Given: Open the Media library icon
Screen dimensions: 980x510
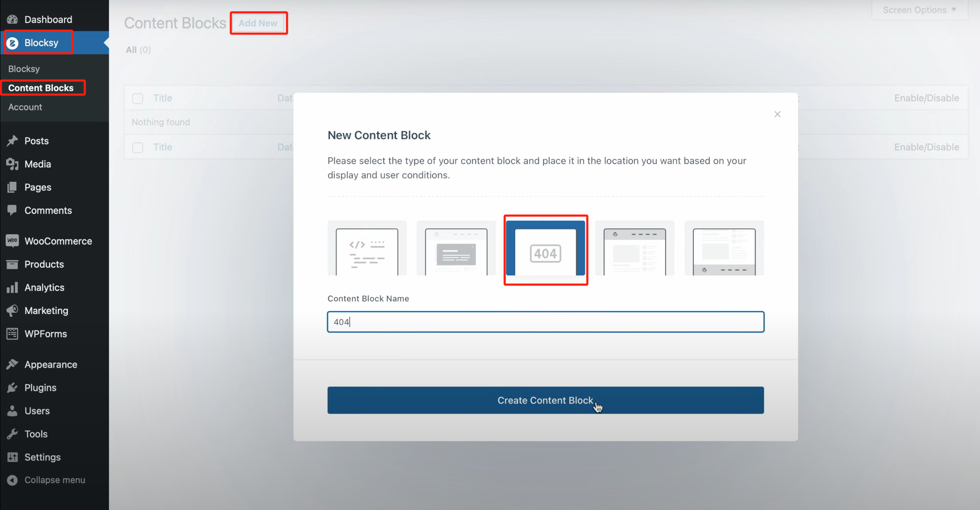Looking at the screenshot, I should (x=12, y=164).
